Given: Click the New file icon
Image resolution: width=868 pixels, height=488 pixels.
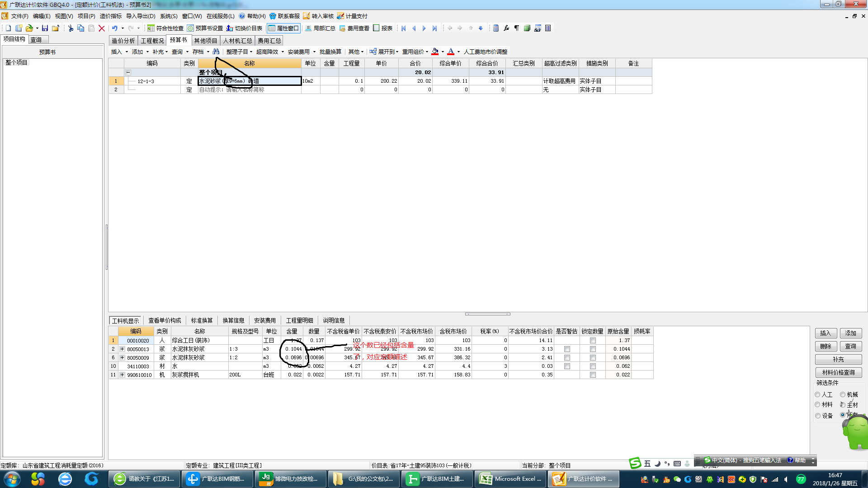Looking at the screenshot, I should coord(8,28).
